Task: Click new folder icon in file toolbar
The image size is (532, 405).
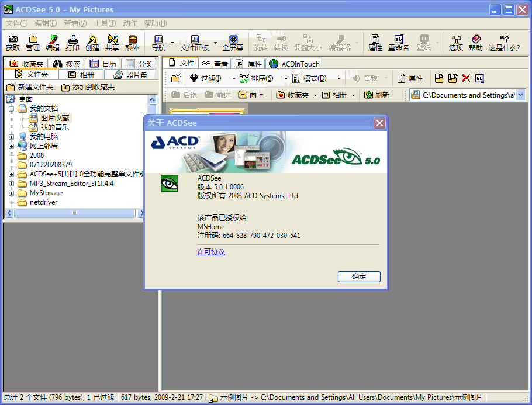Action: coord(176,78)
